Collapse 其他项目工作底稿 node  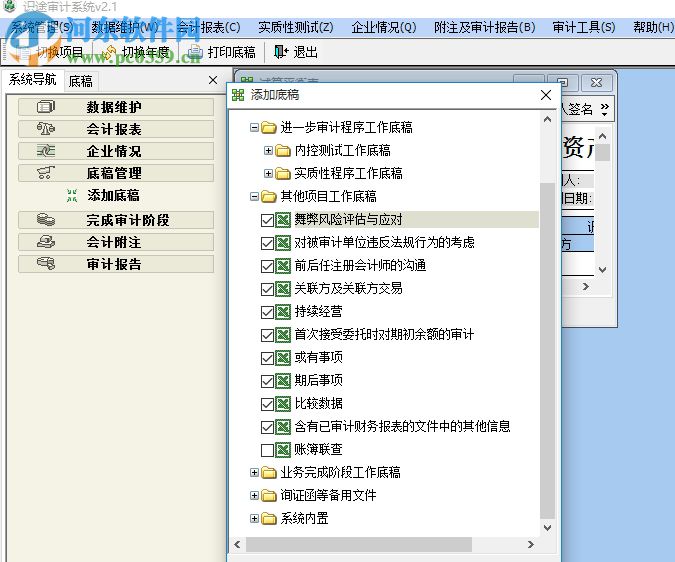point(254,197)
